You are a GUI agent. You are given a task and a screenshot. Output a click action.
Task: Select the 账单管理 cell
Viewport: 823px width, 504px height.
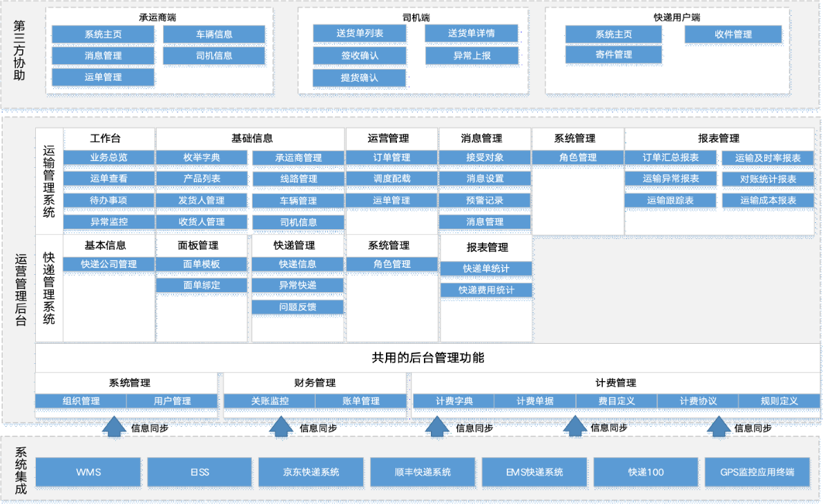[360, 401]
